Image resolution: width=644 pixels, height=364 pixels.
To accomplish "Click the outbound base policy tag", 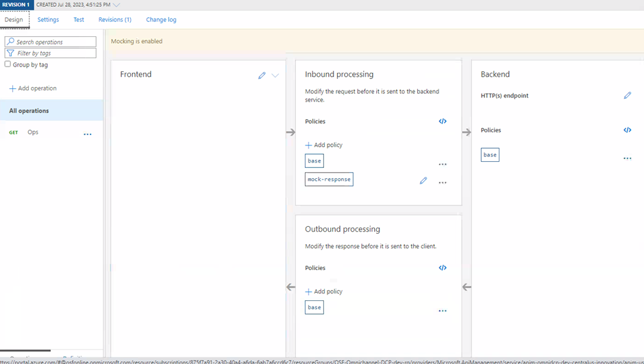I will coord(314,307).
